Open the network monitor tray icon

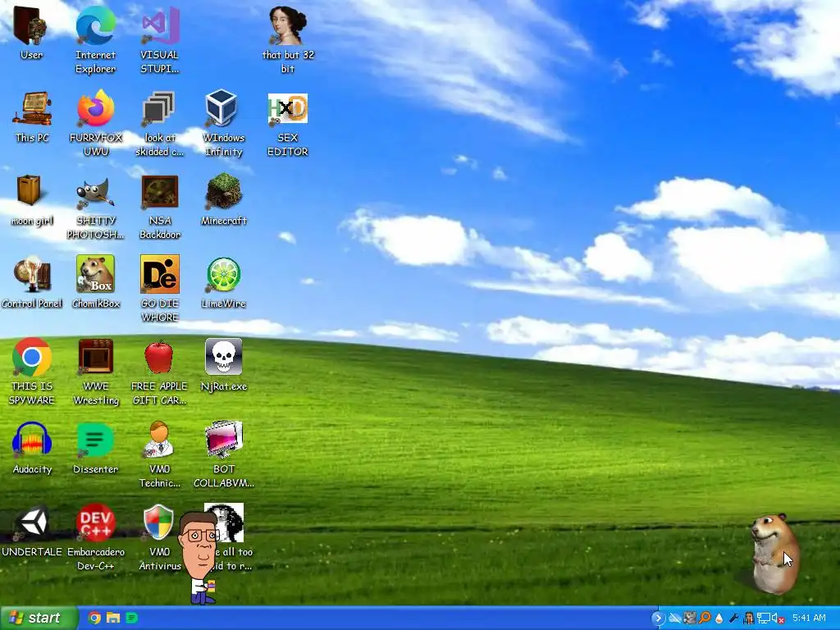[x=764, y=619]
